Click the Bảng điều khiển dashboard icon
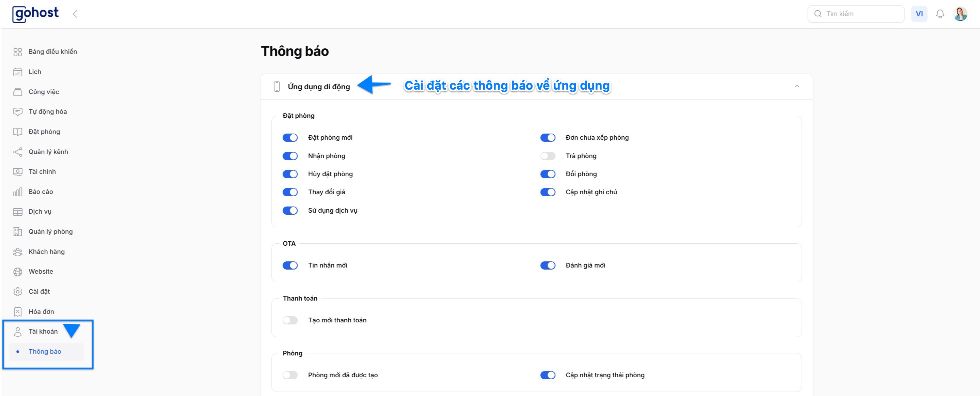980x396 pixels. pos(17,52)
